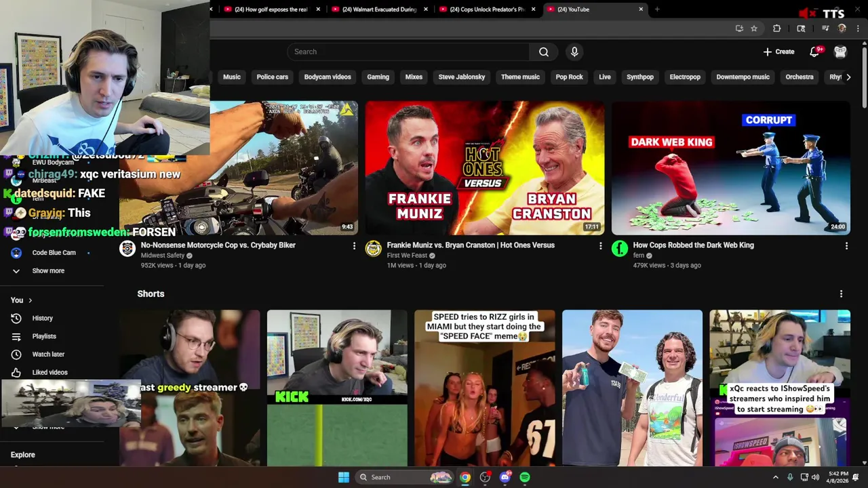The width and height of the screenshot is (868, 488).
Task: Select the Steve Jablonsky chip
Action: tap(462, 77)
